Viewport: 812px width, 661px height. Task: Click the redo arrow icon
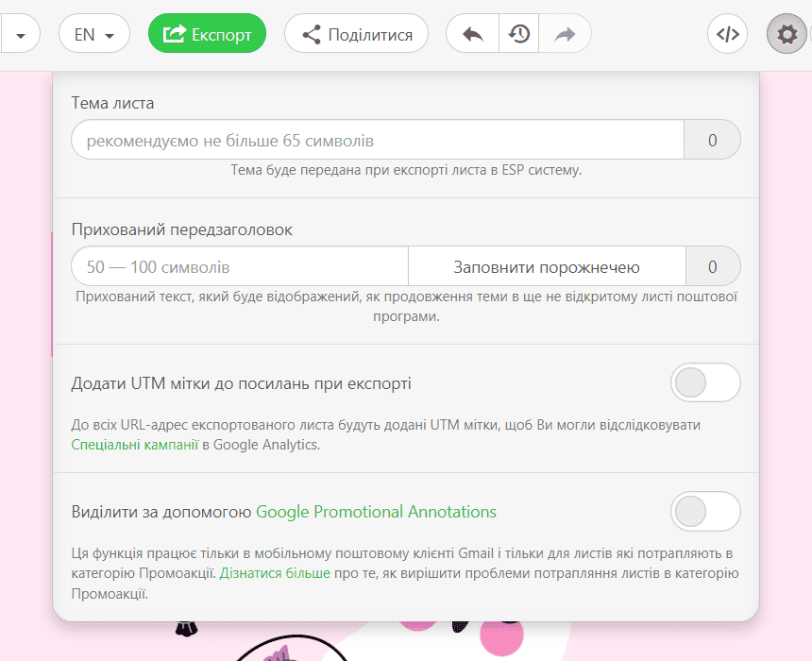(x=565, y=35)
